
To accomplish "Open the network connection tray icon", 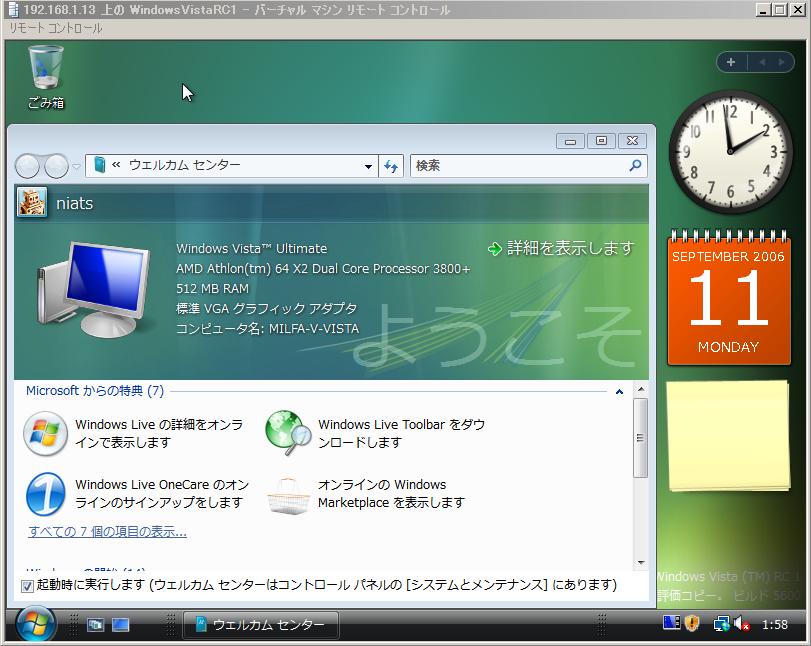I will 721,624.
